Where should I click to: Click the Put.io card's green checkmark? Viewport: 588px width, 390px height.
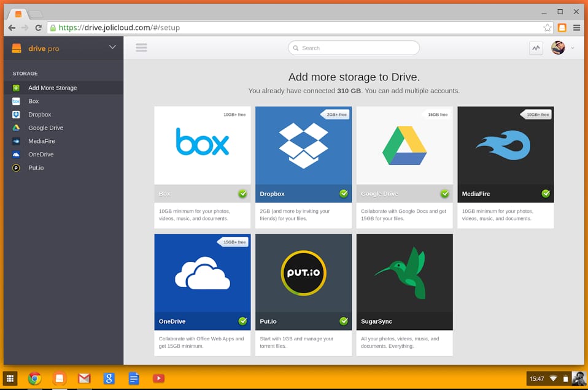(x=344, y=321)
